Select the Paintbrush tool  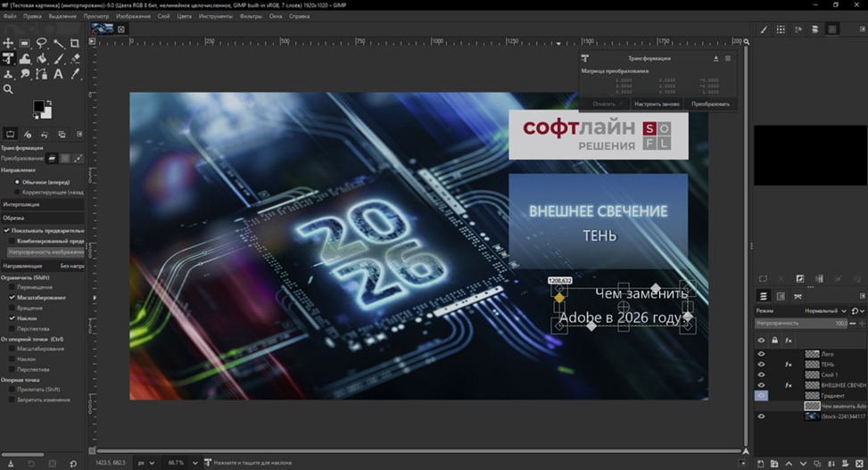tap(58, 59)
